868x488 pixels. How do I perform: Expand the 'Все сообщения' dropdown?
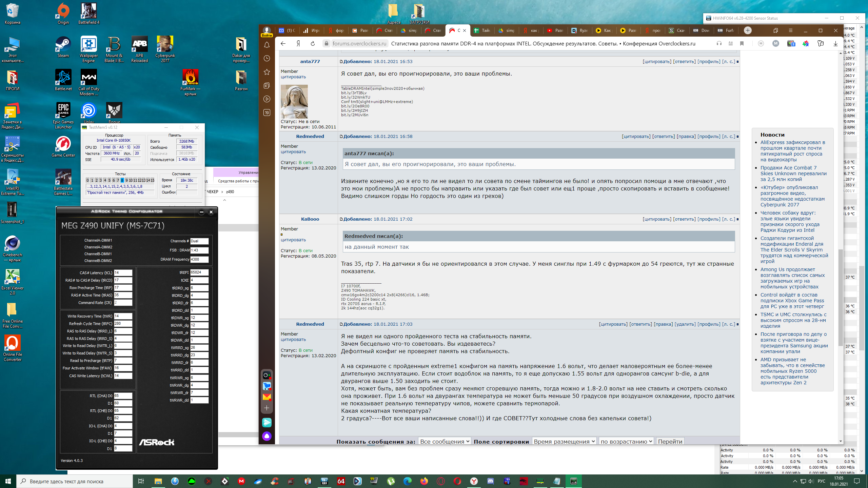pyautogui.click(x=444, y=441)
